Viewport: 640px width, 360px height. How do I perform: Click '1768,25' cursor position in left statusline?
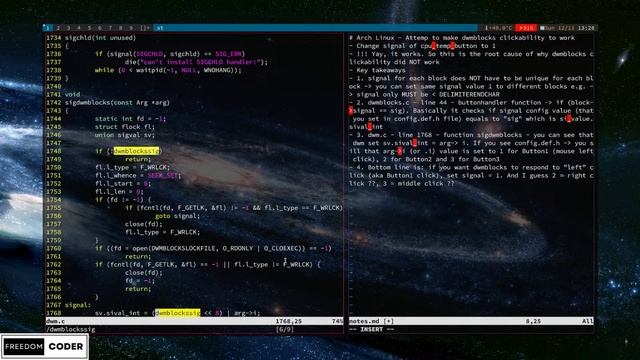tap(289, 321)
